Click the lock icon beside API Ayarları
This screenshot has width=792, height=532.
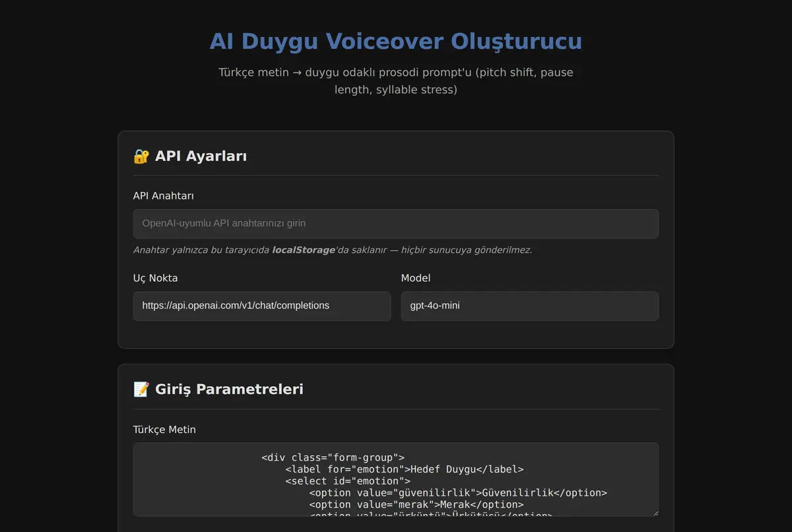click(x=141, y=156)
